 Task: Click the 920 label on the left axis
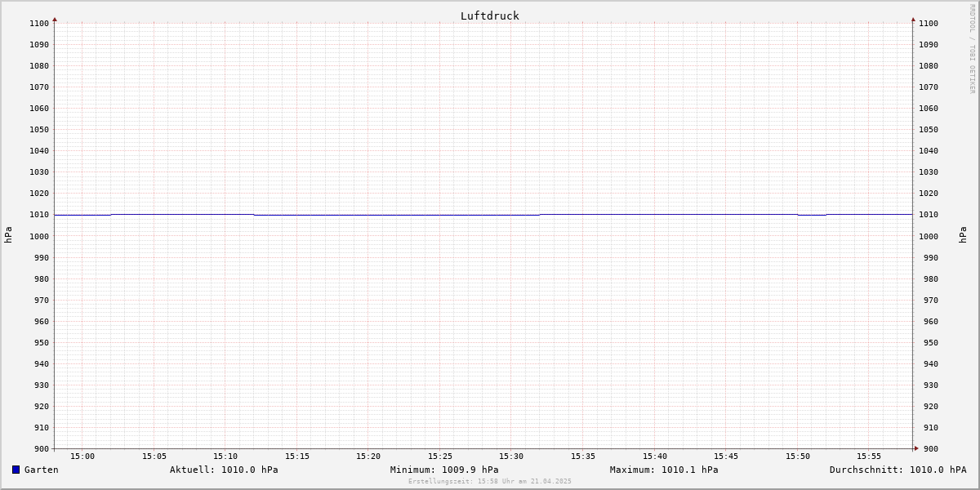(42, 407)
